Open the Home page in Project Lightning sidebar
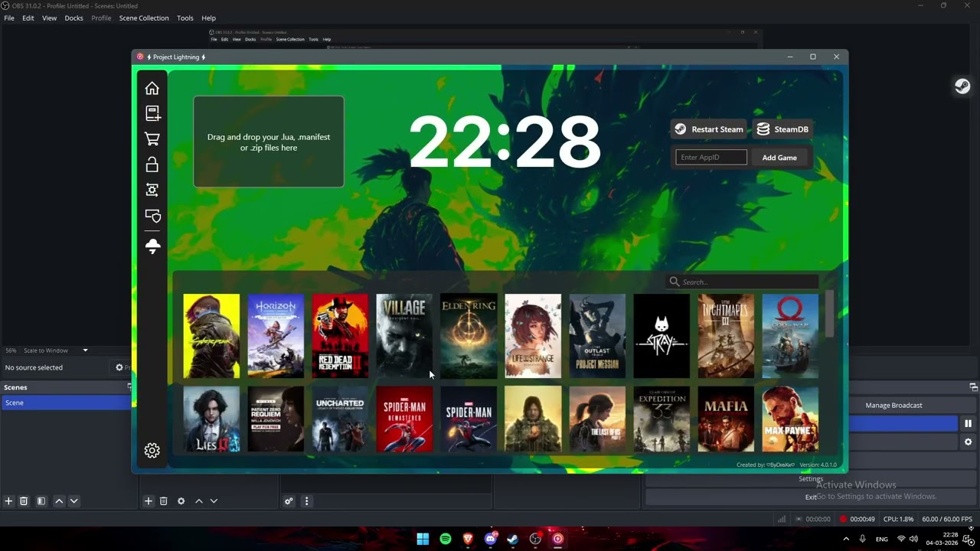This screenshot has width=980, height=551. pos(152,88)
